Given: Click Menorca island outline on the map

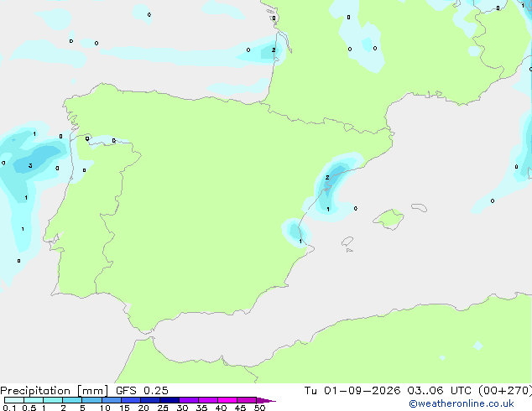Looking at the screenshot, I should [x=419, y=207].
